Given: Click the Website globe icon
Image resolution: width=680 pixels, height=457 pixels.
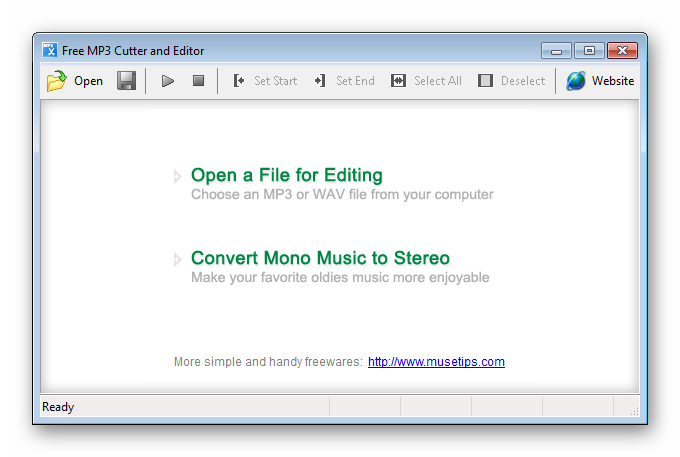Looking at the screenshot, I should [576, 81].
